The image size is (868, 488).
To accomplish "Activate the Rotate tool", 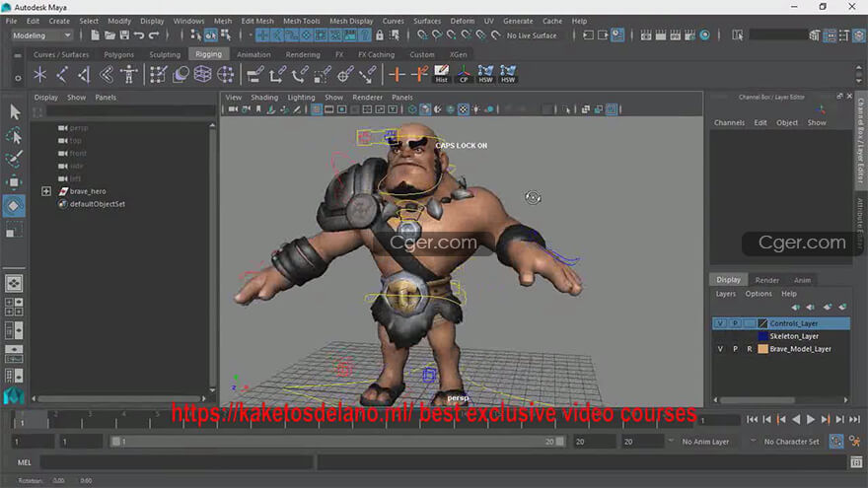I will tap(15, 206).
